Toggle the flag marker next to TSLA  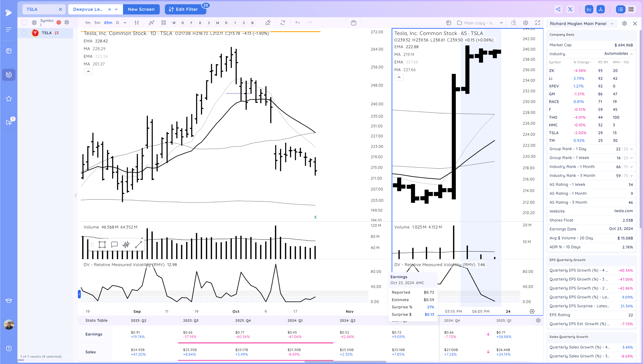coord(57,33)
